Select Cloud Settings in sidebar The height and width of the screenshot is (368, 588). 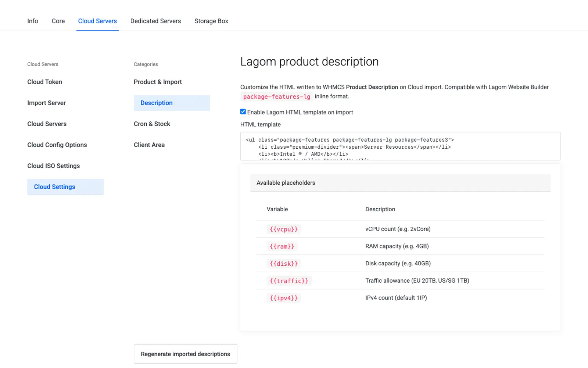(x=65, y=187)
